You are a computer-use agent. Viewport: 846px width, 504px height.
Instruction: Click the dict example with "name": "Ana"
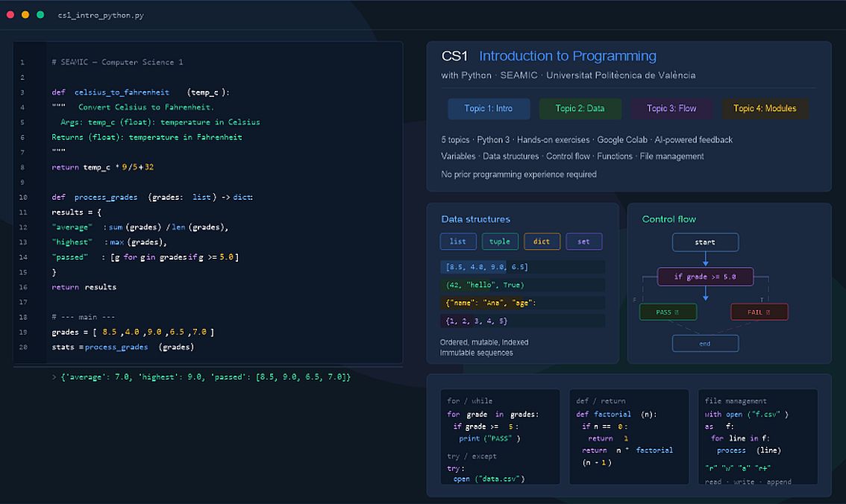pyautogui.click(x=522, y=303)
